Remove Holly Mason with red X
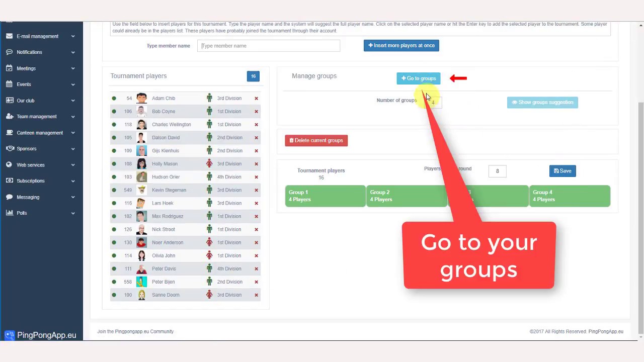 [x=256, y=164]
